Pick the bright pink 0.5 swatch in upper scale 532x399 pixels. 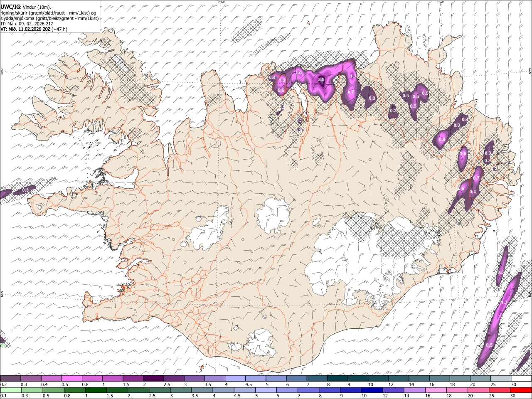point(71,378)
